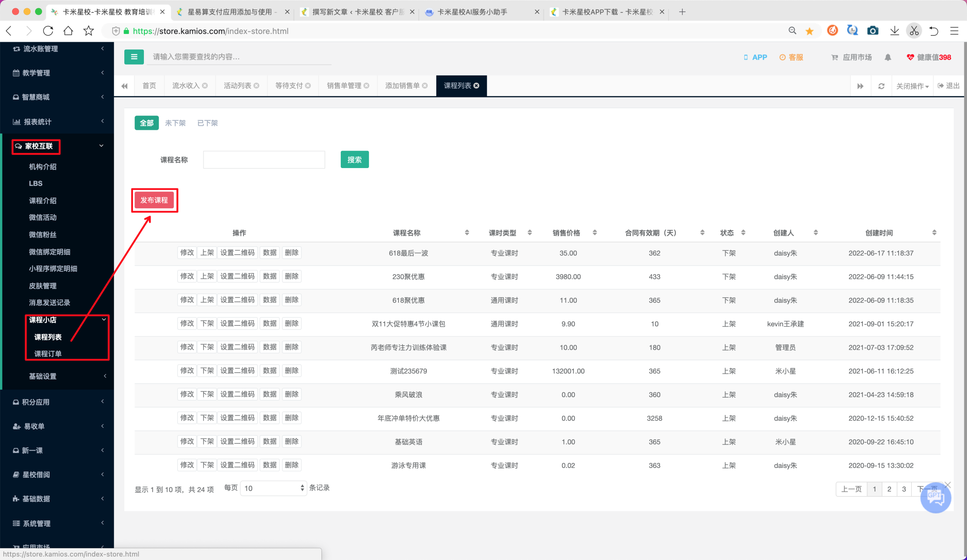Click the scissors capture extension icon
967x560 pixels.
tap(914, 31)
